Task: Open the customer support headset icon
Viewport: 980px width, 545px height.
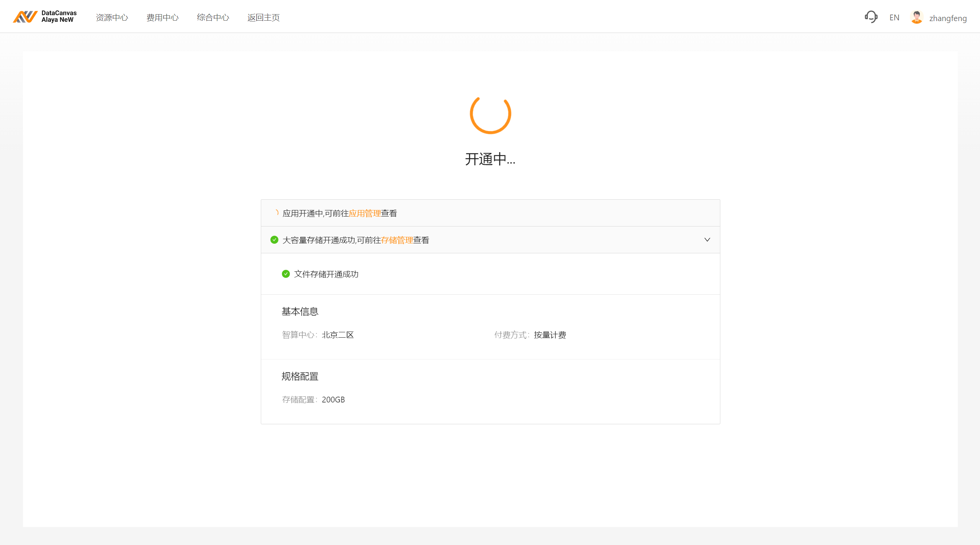Action: click(x=871, y=17)
